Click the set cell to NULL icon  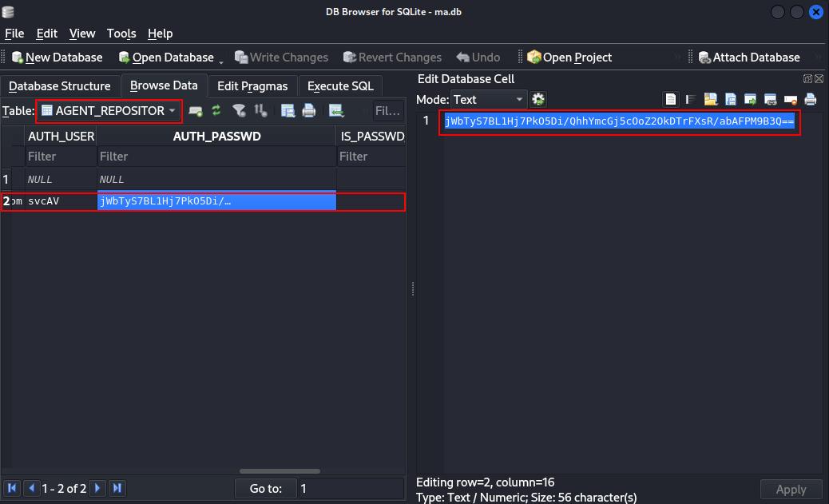tap(791, 99)
